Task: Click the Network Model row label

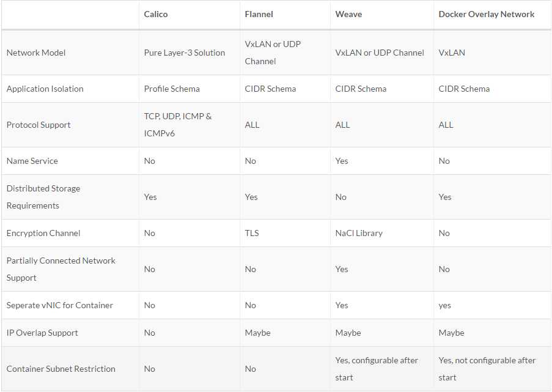Action: (36, 53)
